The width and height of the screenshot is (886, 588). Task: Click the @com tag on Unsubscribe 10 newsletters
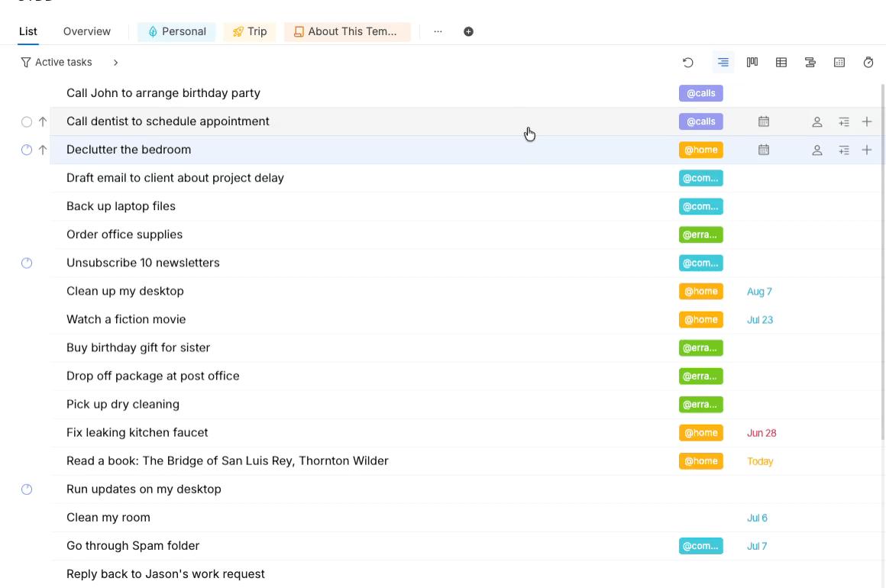pos(700,263)
